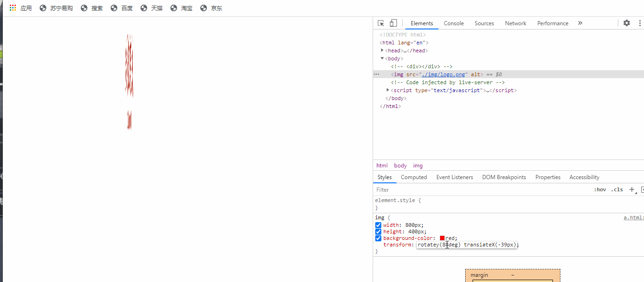Viewport: 644px width, 282px height.
Task: Select the html lang="en" node
Action: pos(404,43)
